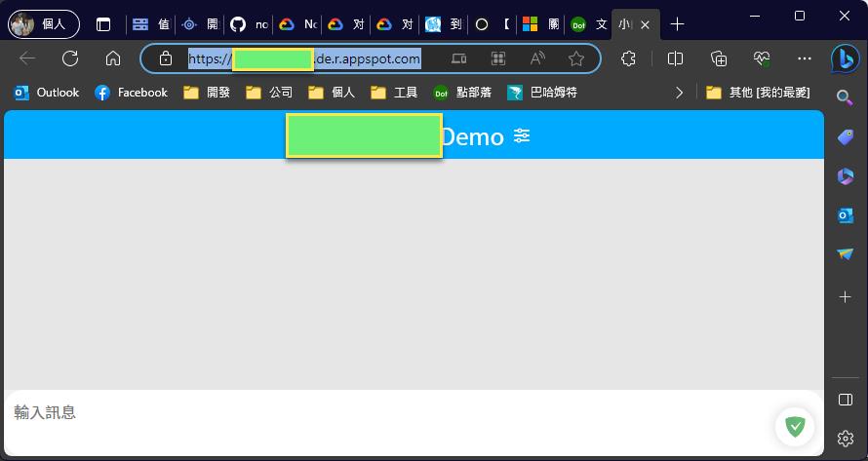The height and width of the screenshot is (461, 868).
Task: Show more bookmarks chevron
Action: (679, 93)
